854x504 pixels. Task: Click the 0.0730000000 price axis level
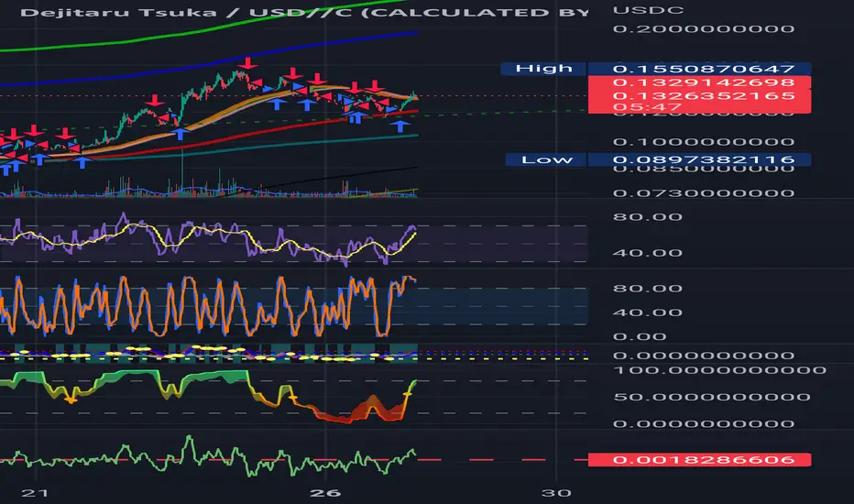coord(703,193)
